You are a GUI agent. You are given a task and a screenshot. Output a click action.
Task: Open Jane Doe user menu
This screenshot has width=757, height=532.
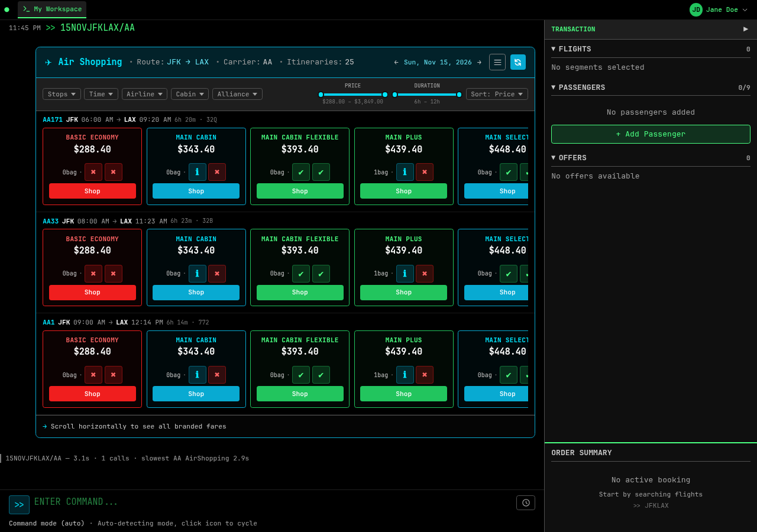[x=719, y=9]
